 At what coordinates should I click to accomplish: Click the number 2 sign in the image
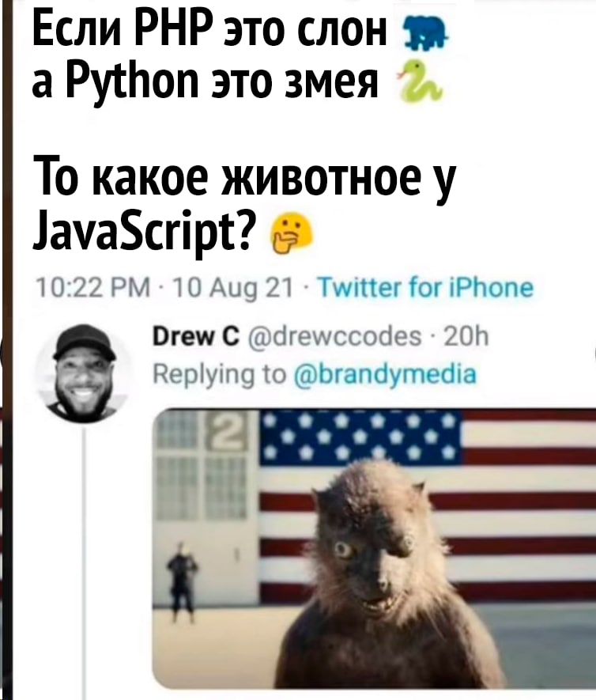click(x=225, y=433)
